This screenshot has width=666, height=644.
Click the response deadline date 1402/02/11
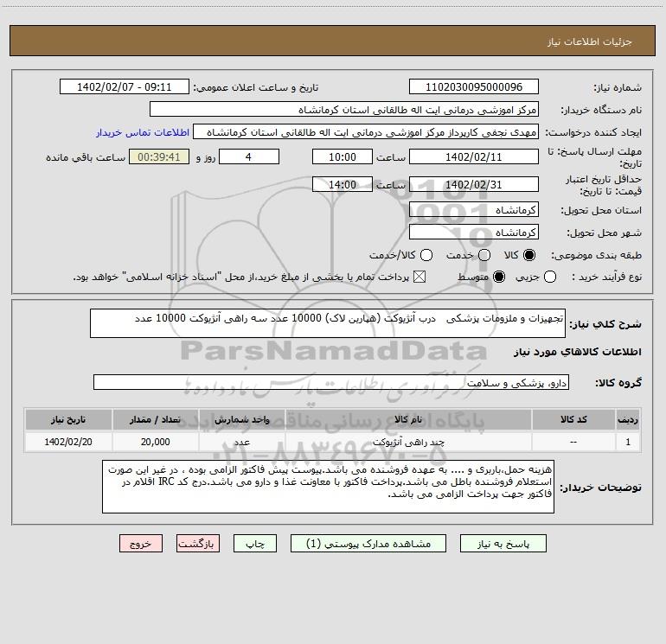click(474, 156)
